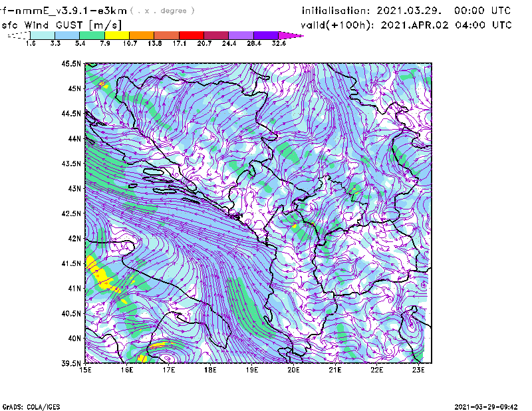Viewport: 532px width, 411px height.
Task: Click the magenta arrow at legend end
Action: pyautogui.click(x=291, y=35)
